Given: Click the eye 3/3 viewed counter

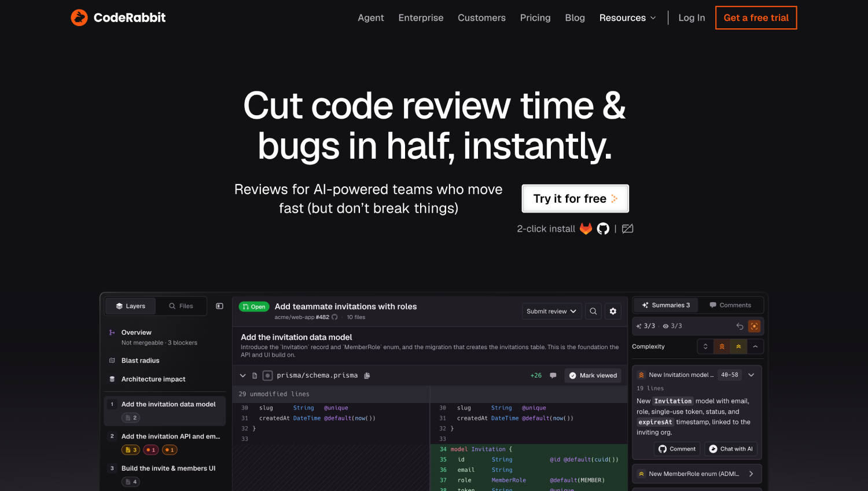Looking at the screenshot, I should (x=672, y=326).
